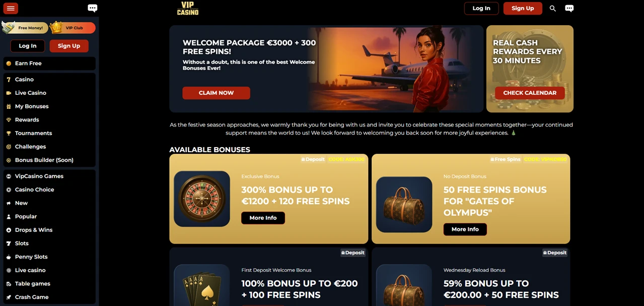Open chat bubble icon in top header

(x=569, y=8)
